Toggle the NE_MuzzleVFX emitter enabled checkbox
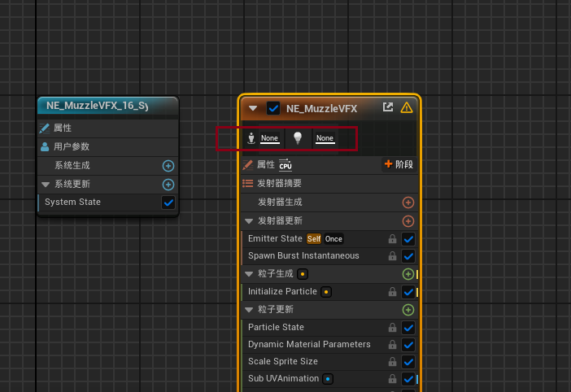This screenshot has width=571, height=392. pyautogui.click(x=273, y=108)
